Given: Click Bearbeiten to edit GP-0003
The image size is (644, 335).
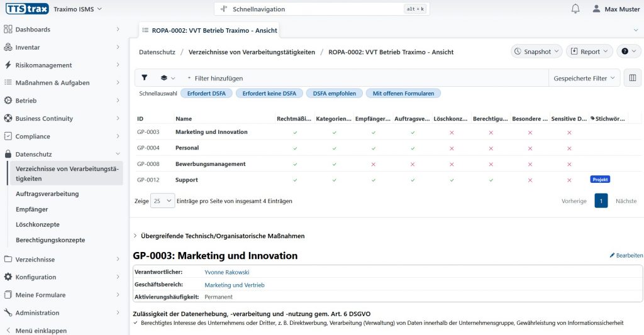Looking at the screenshot, I should tap(626, 255).
